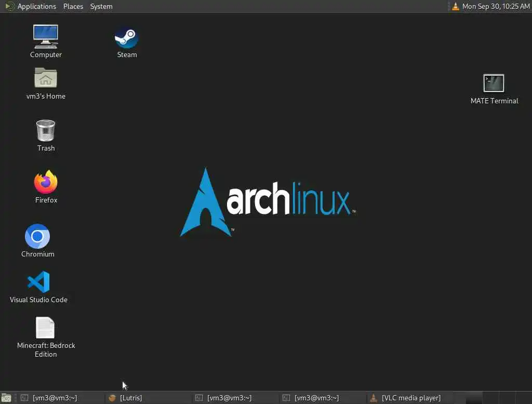Image resolution: width=532 pixels, height=404 pixels.
Task: Open the Places menu
Action: click(73, 6)
